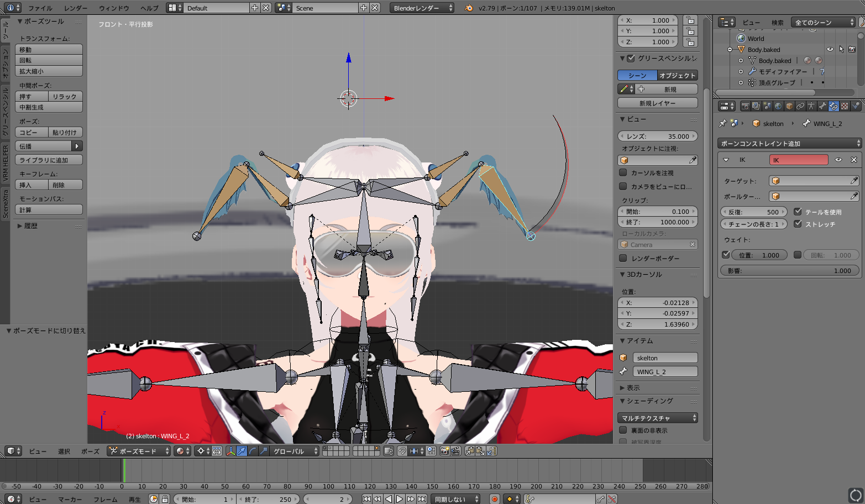Toggle the IK constraint eye visibility
865x504 pixels.
[838, 160]
